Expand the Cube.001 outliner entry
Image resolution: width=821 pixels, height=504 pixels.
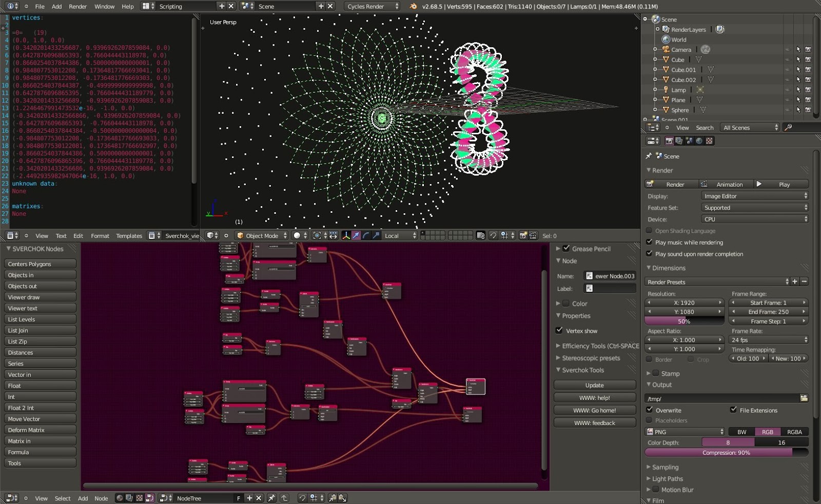click(655, 70)
